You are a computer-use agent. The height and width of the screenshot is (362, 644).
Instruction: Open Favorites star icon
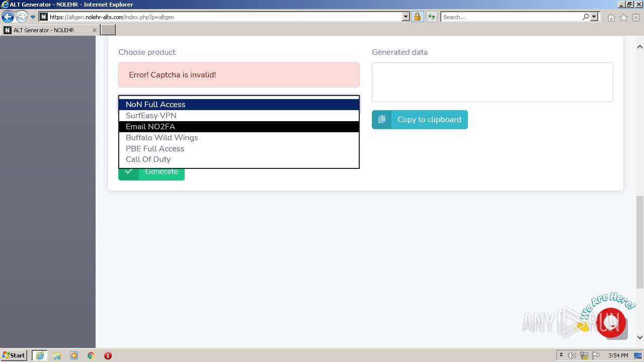[x=623, y=18]
